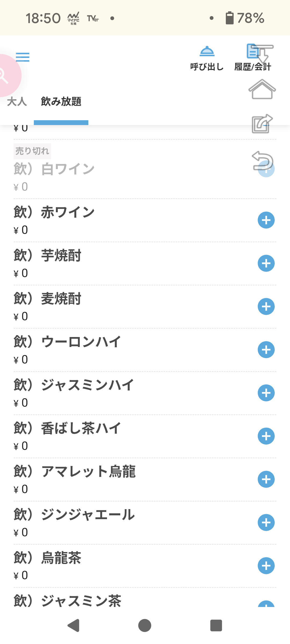Tap the floating undo arrow icon
This screenshot has height=644, width=290.
click(x=262, y=160)
